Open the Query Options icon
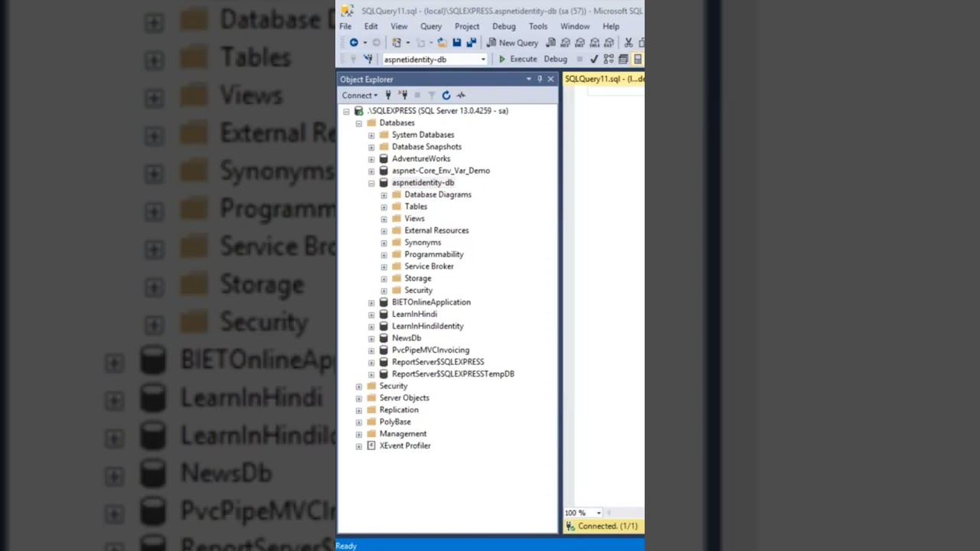This screenshot has width=980, height=551. pos(623,59)
